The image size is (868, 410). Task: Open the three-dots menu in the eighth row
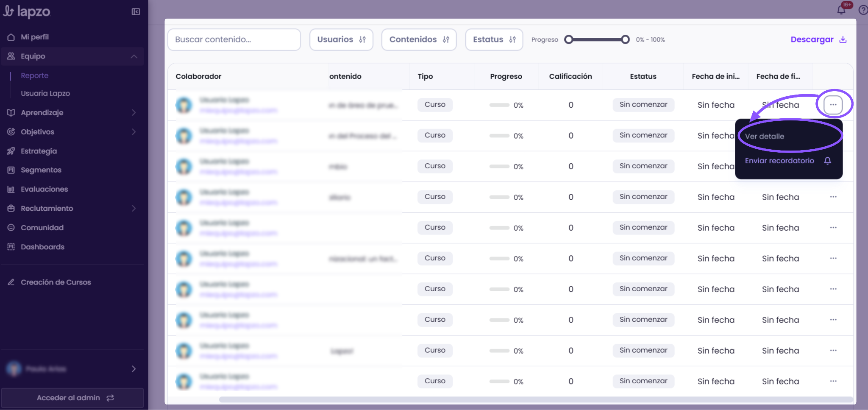point(833,320)
